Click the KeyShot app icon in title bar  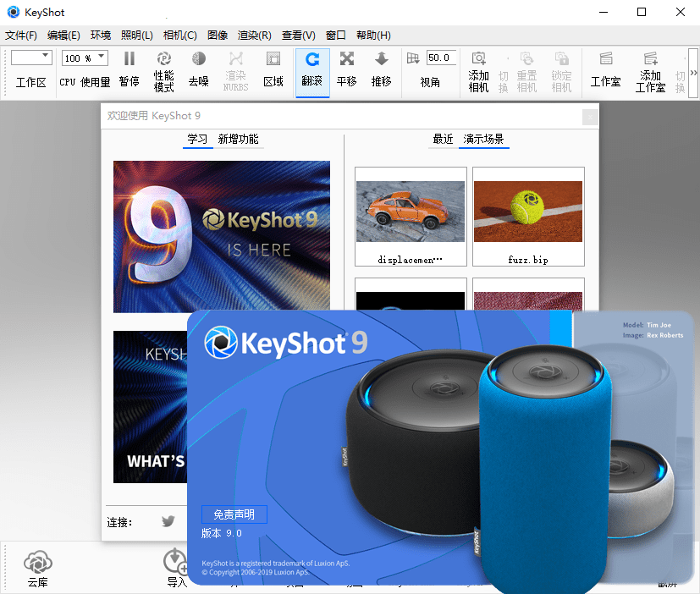(x=14, y=12)
